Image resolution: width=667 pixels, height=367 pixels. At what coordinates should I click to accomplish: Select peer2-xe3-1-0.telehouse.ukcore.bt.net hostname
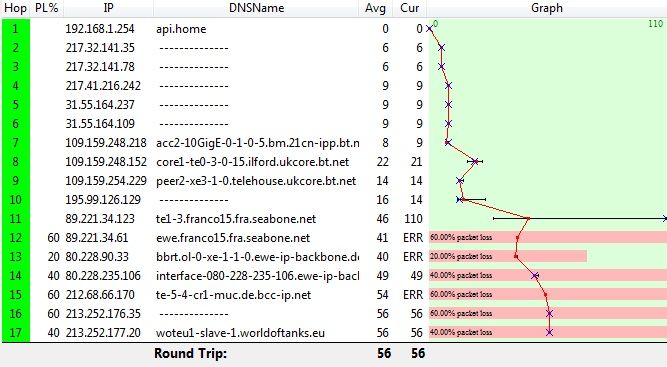256,181
